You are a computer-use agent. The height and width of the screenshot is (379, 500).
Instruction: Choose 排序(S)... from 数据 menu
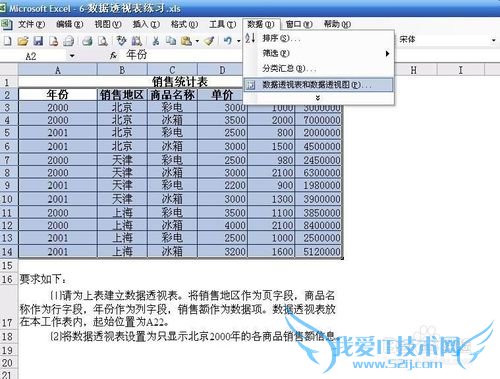pyautogui.click(x=319, y=38)
